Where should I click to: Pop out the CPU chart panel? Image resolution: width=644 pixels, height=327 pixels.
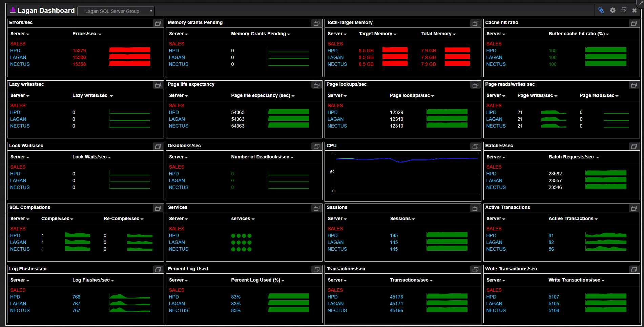(475, 147)
